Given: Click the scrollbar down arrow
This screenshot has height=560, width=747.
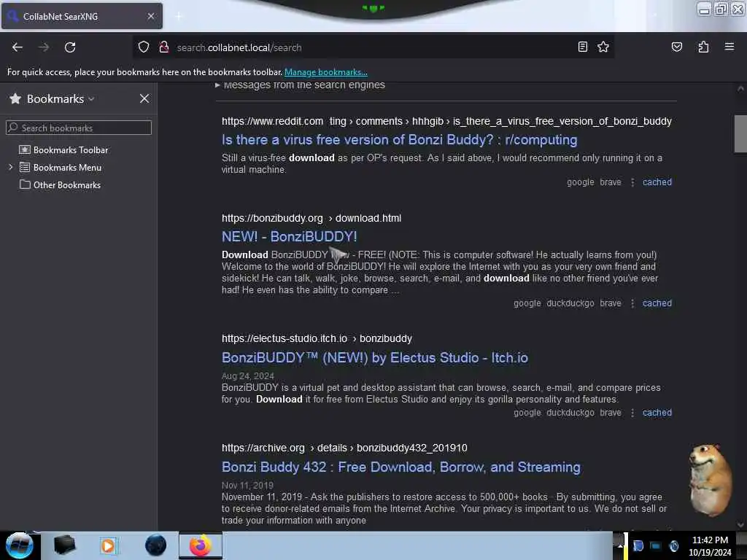Looking at the screenshot, I should (x=740, y=525).
